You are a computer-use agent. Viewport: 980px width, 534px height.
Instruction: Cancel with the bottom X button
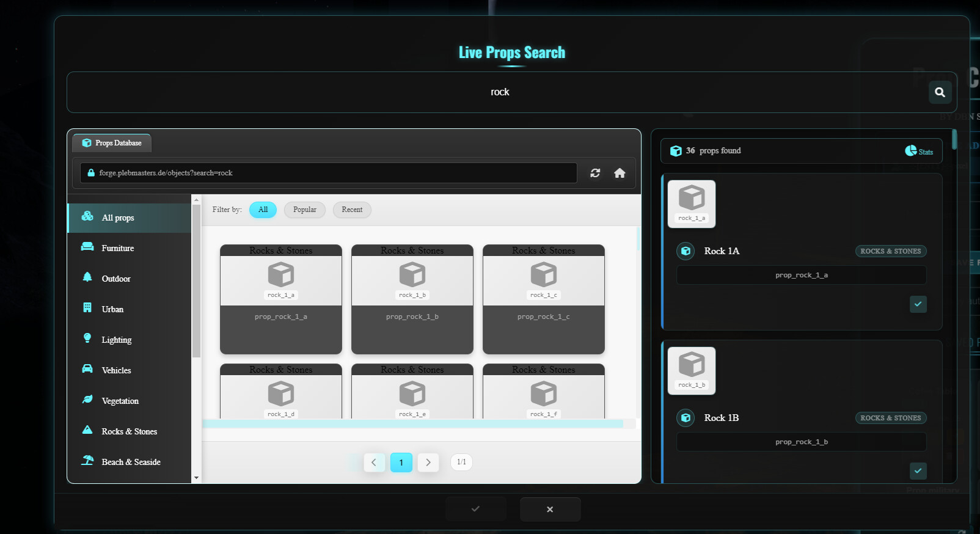550,509
